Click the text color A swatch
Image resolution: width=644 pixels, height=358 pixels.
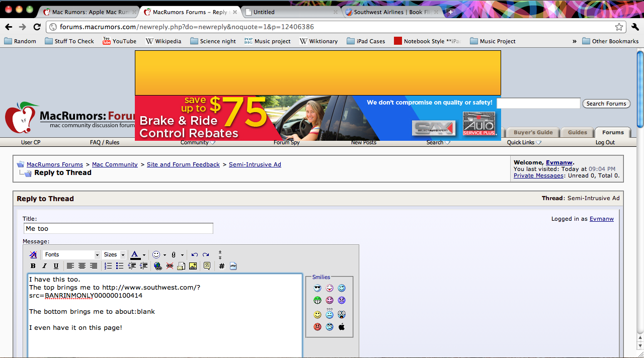(x=135, y=255)
